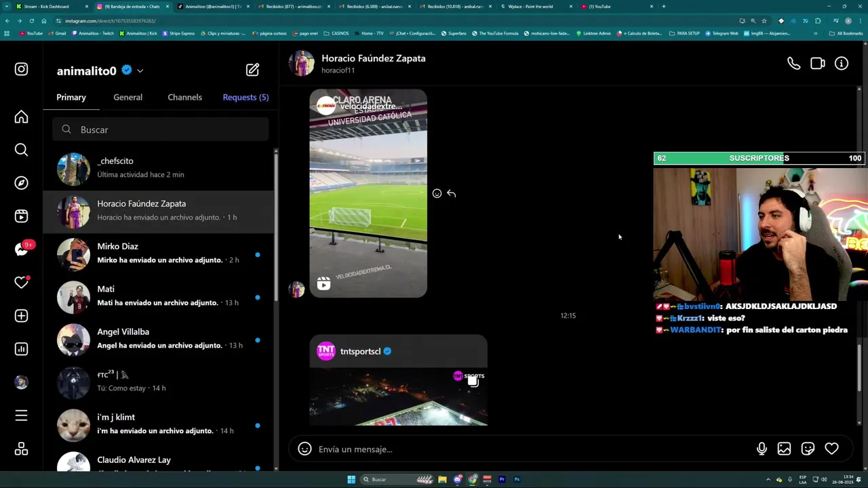Show hidden system tray icons
Viewport: 868px width, 488px height.
(x=768, y=479)
